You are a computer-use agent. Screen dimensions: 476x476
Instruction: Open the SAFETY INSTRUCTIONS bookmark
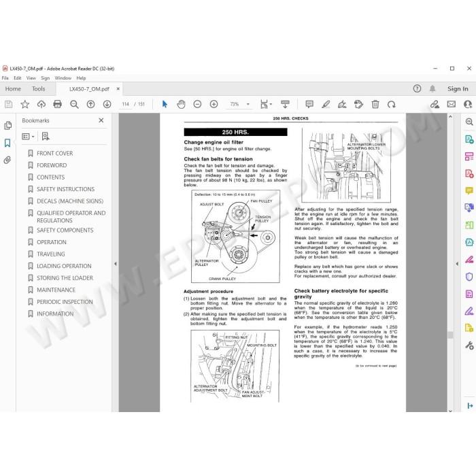coord(65,189)
